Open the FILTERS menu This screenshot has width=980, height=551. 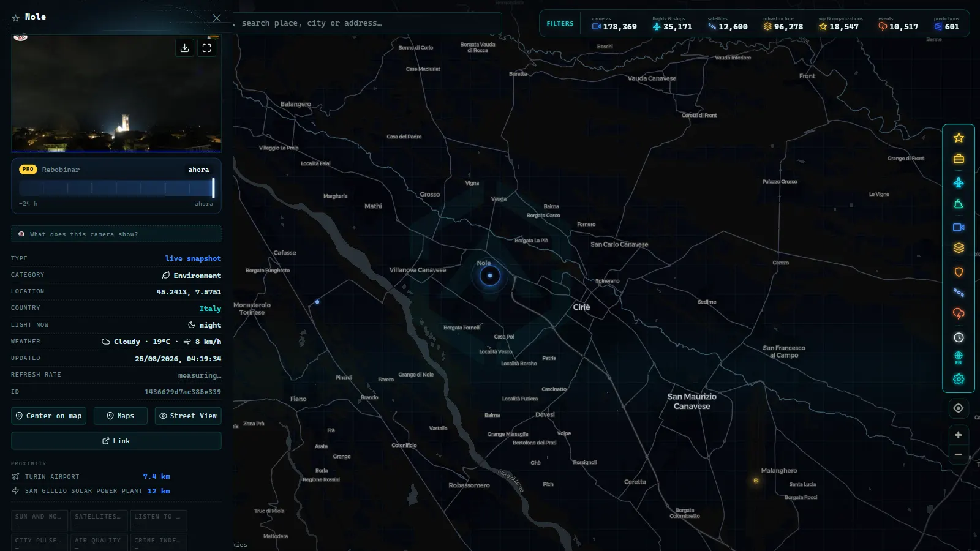(x=560, y=24)
